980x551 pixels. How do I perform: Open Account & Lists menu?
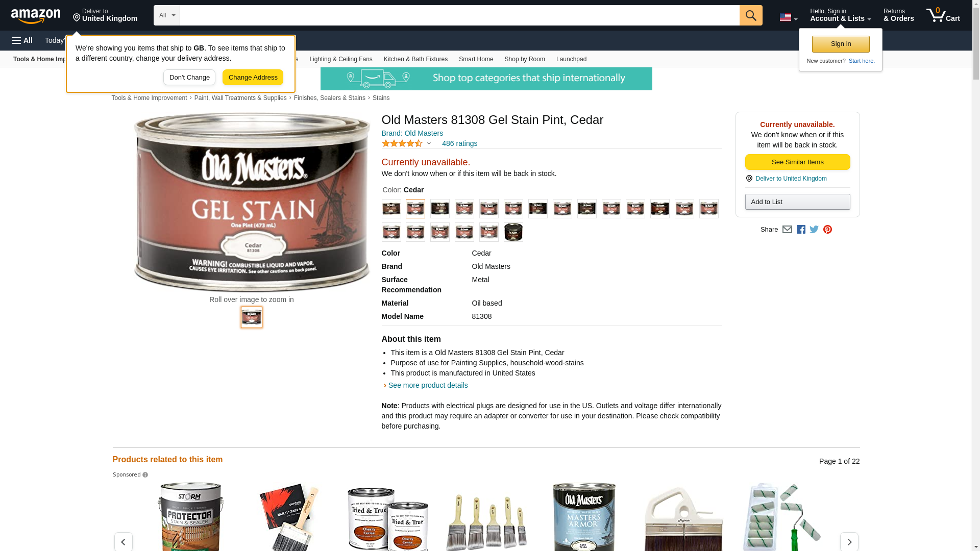pos(840,15)
